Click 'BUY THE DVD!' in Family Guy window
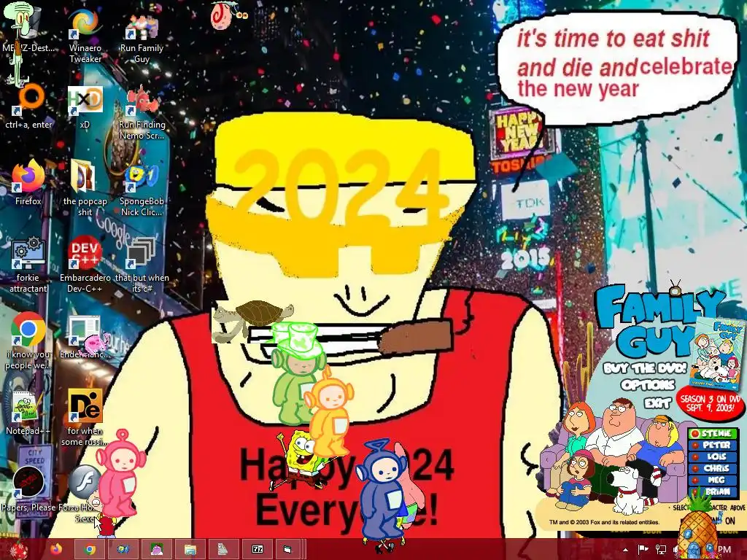 point(645,368)
